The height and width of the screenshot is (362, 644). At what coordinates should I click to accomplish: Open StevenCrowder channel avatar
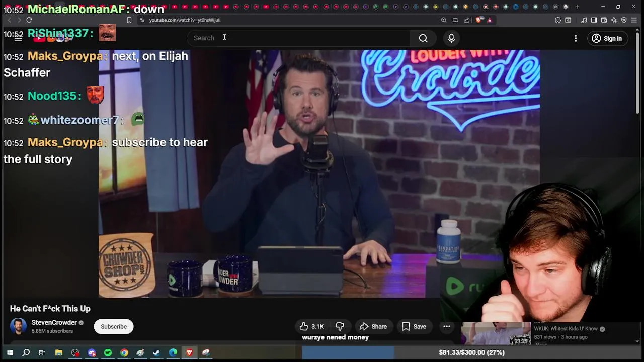coord(19,326)
